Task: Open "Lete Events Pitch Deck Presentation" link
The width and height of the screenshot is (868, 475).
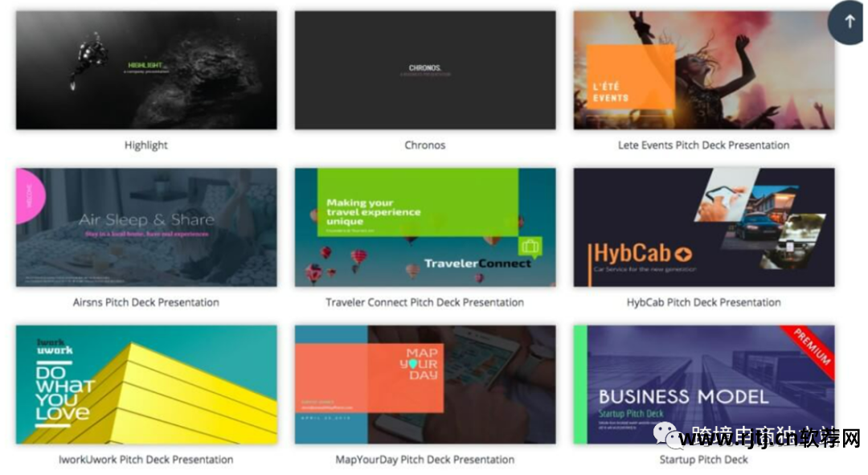Action: click(x=704, y=145)
